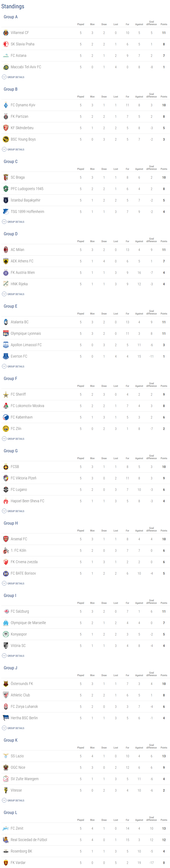
Task: Click the Real Sociedad club badge
Action: 6,840
